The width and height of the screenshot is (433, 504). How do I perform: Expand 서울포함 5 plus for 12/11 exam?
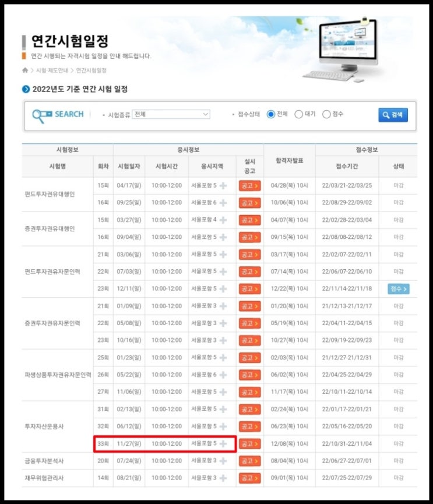pos(223,288)
